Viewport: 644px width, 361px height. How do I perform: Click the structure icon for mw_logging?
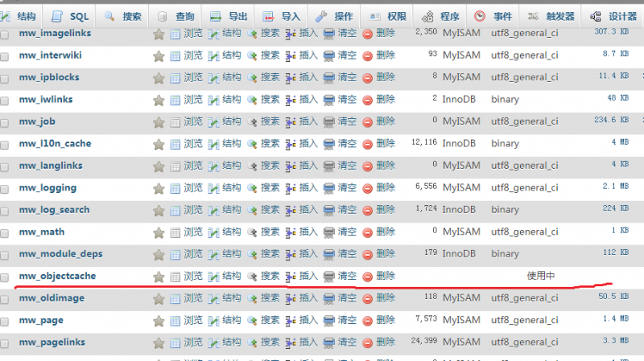click(x=213, y=189)
